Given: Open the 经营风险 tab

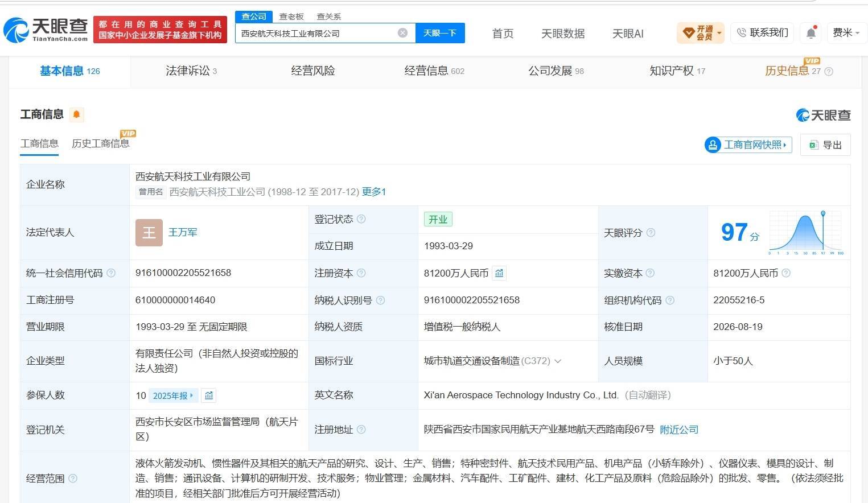Looking at the screenshot, I should [x=313, y=71].
